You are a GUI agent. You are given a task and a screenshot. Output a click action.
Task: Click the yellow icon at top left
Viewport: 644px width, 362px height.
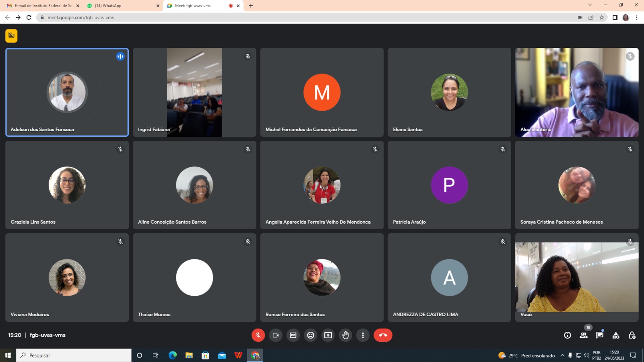(x=11, y=36)
